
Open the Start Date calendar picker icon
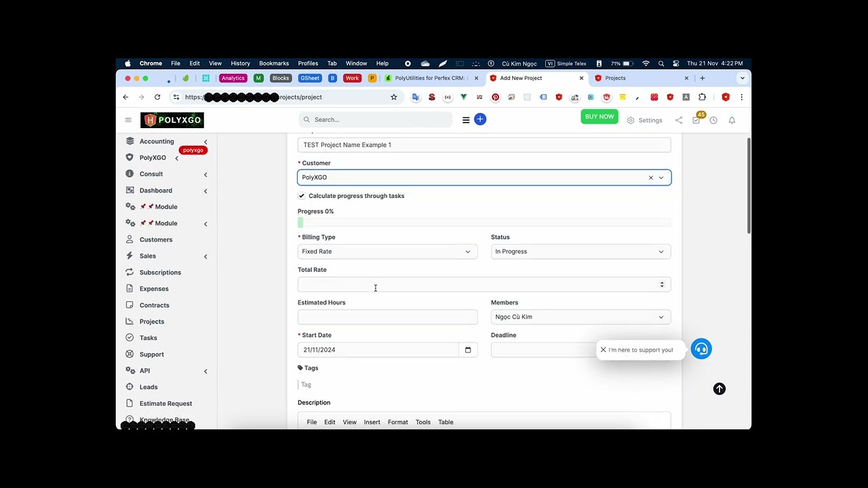click(468, 350)
